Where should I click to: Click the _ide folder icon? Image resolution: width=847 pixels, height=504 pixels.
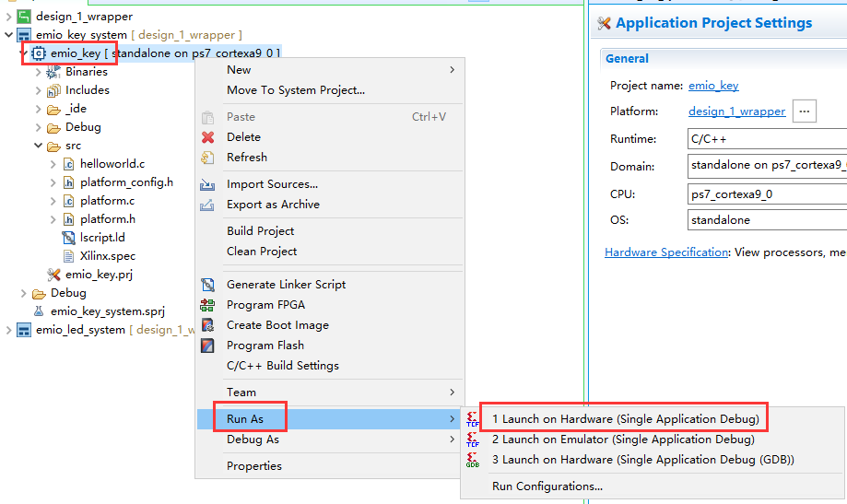[x=53, y=109]
